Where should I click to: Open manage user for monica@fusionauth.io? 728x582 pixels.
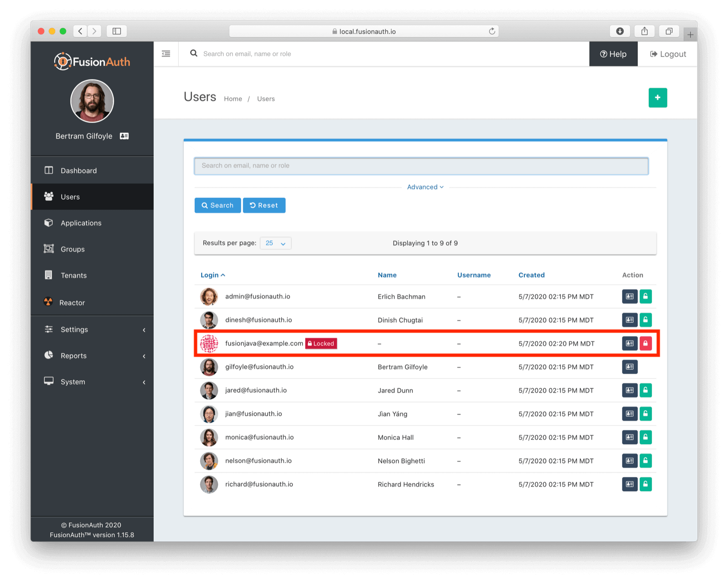coord(630,437)
